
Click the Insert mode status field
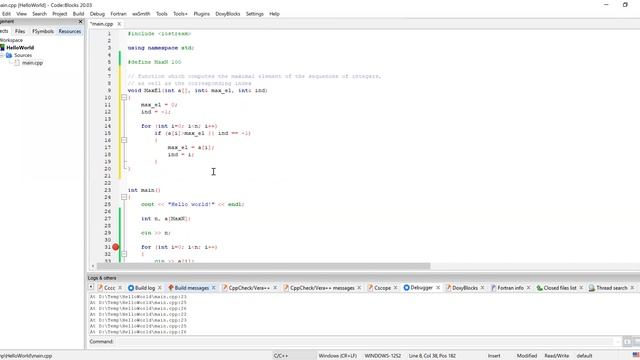coord(494,356)
